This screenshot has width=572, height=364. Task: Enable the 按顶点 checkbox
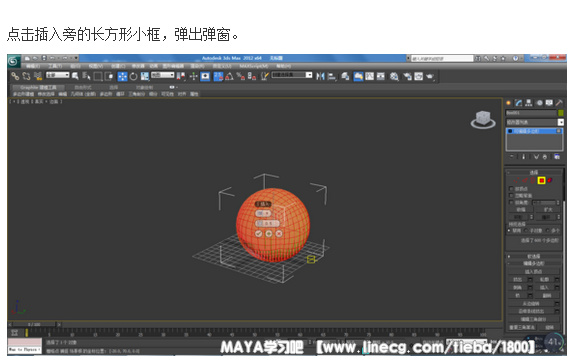(511, 189)
